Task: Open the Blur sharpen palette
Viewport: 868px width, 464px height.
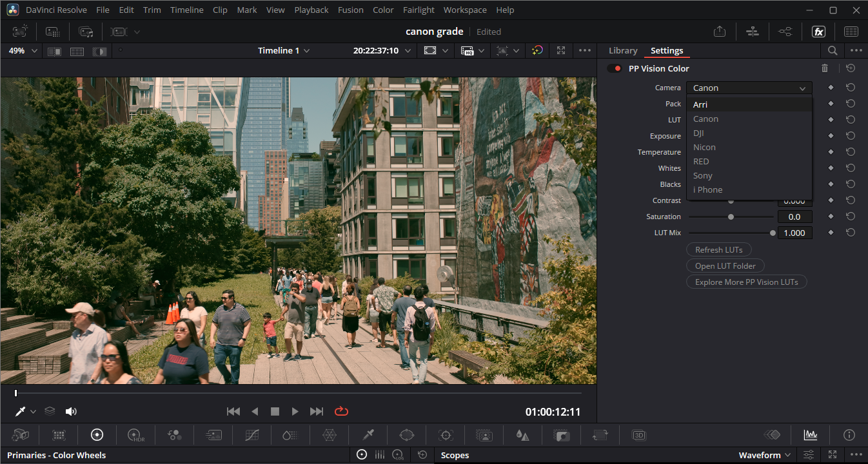Action: pyautogui.click(x=522, y=435)
